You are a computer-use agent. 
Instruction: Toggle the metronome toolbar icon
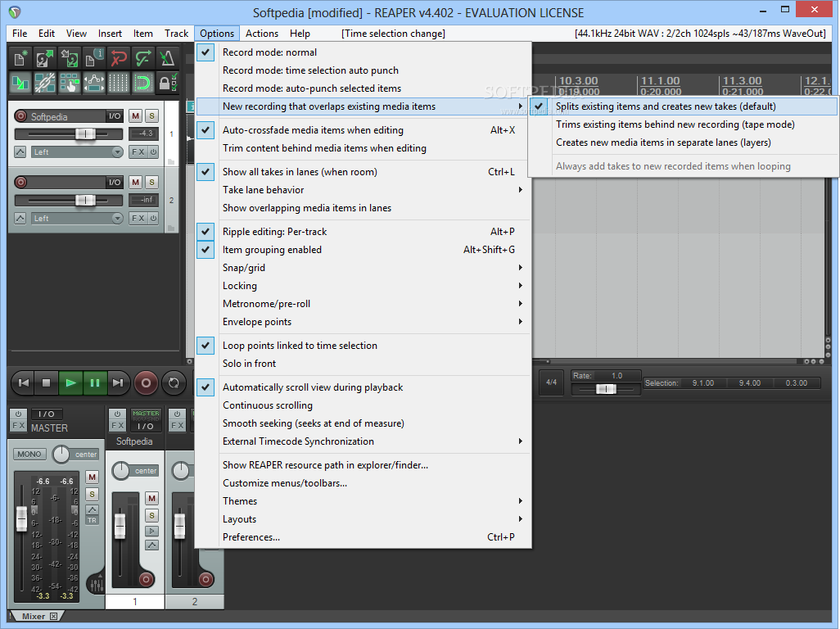167,58
